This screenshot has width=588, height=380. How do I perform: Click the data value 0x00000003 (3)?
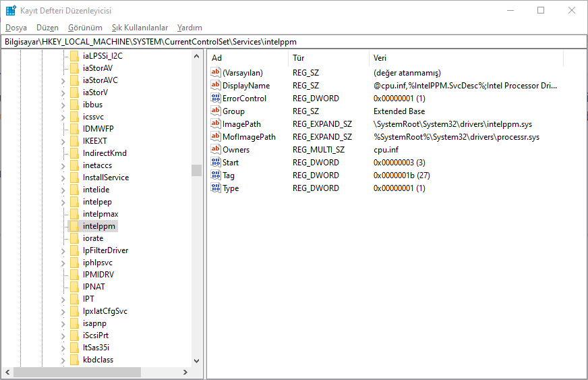(399, 162)
